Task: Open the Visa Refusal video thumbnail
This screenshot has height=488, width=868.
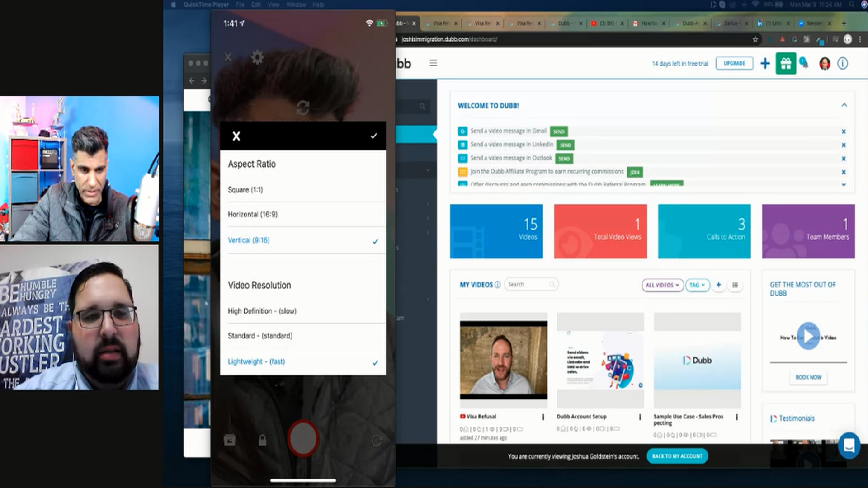Action: coord(504,360)
